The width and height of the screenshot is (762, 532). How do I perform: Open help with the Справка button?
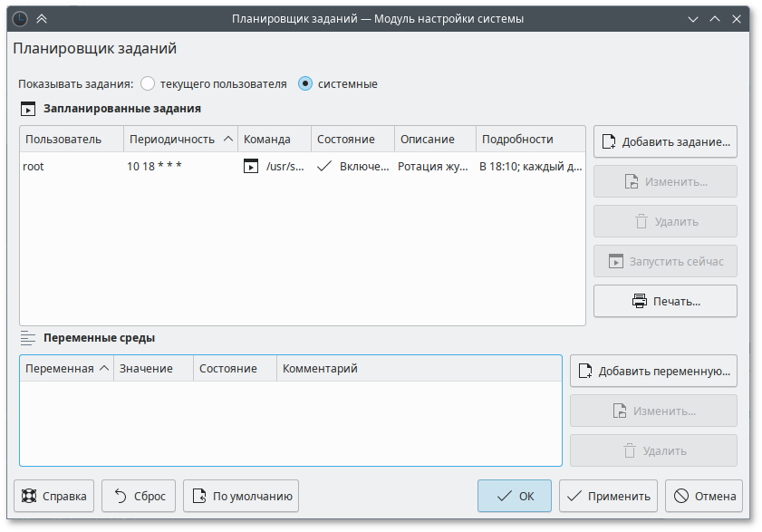coord(54,496)
